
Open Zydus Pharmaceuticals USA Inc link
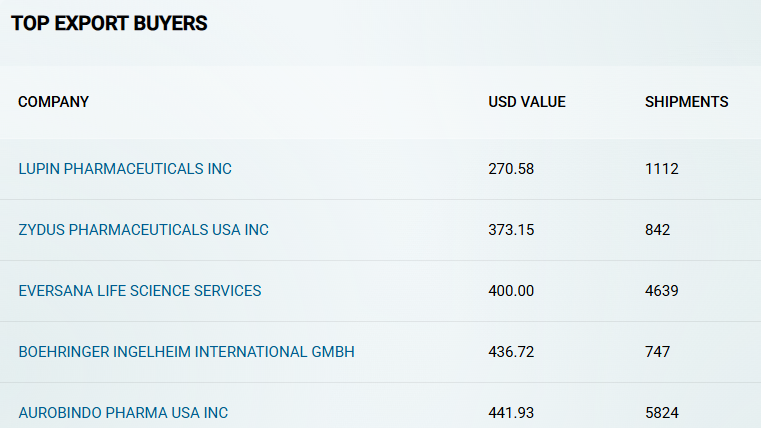(143, 230)
